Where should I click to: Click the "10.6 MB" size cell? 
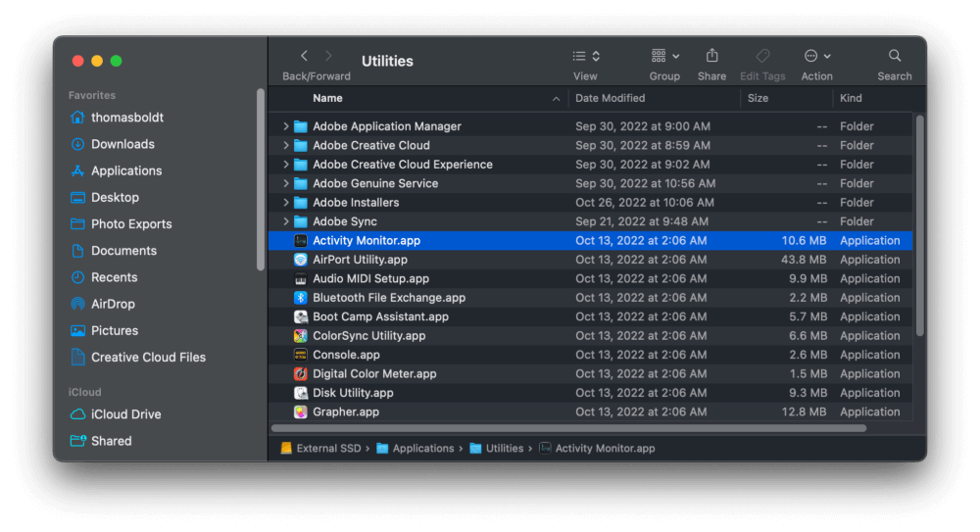[804, 241]
